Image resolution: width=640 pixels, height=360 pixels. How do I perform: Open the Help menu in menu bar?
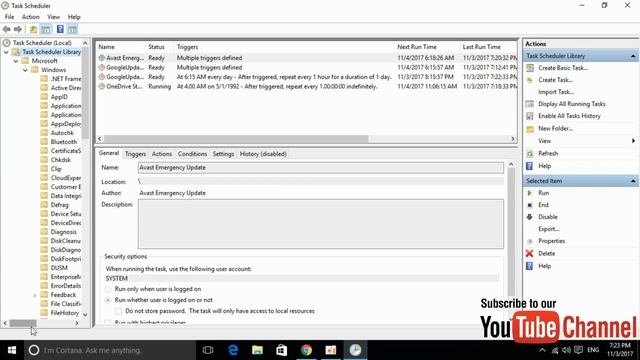click(74, 17)
